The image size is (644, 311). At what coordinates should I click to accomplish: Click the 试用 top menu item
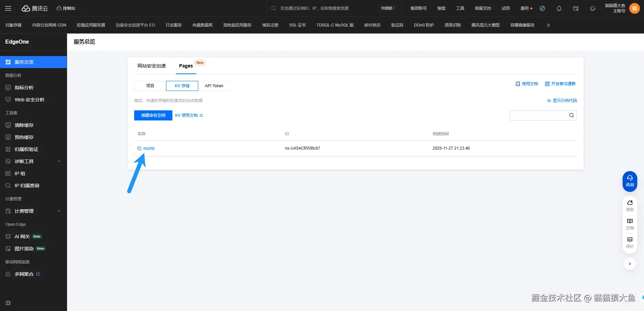506,8
